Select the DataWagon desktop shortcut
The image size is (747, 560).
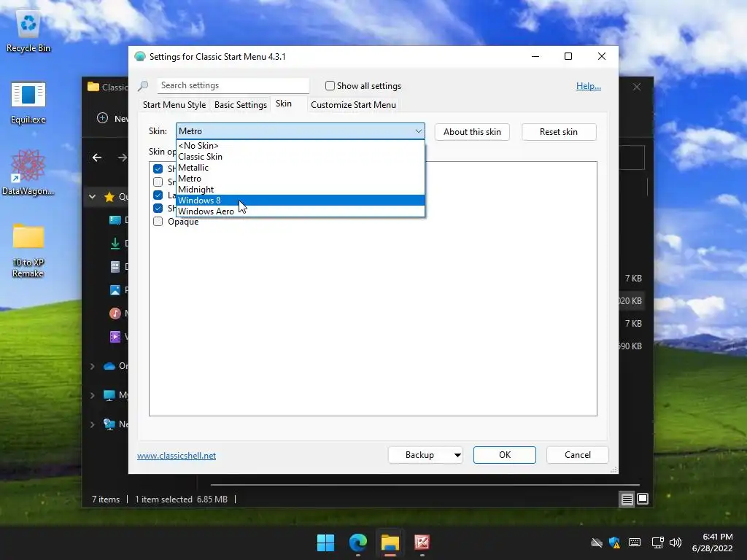[x=28, y=172]
